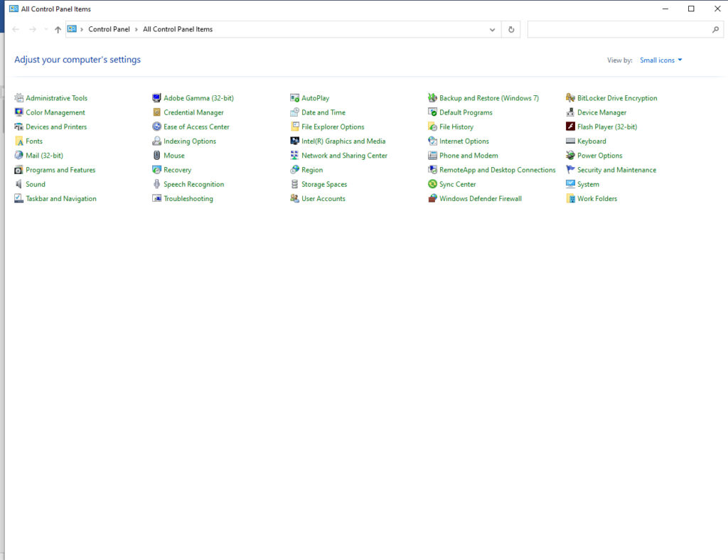Click the Fonts folder icon
The width and height of the screenshot is (728, 560).
[18, 141]
